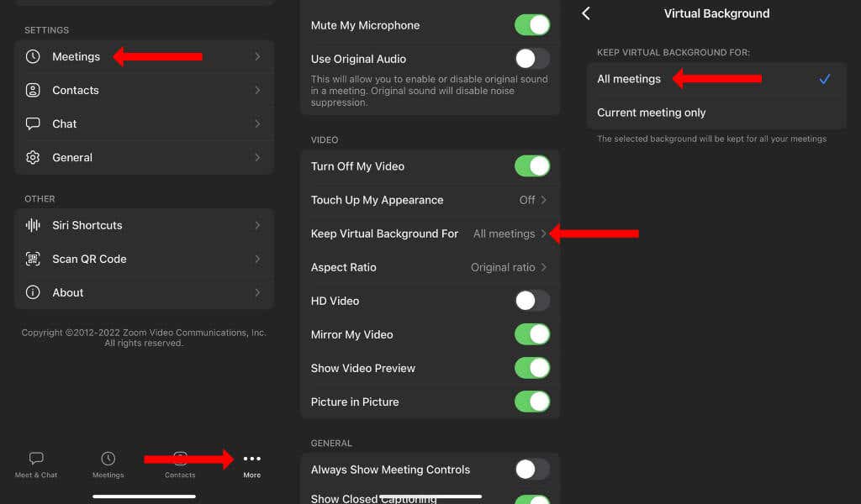The height and width of the screenshot is (504, 861).
Task: Tap the More ellipsis icon in bottom bar
Action: click(x=251, y=459)
